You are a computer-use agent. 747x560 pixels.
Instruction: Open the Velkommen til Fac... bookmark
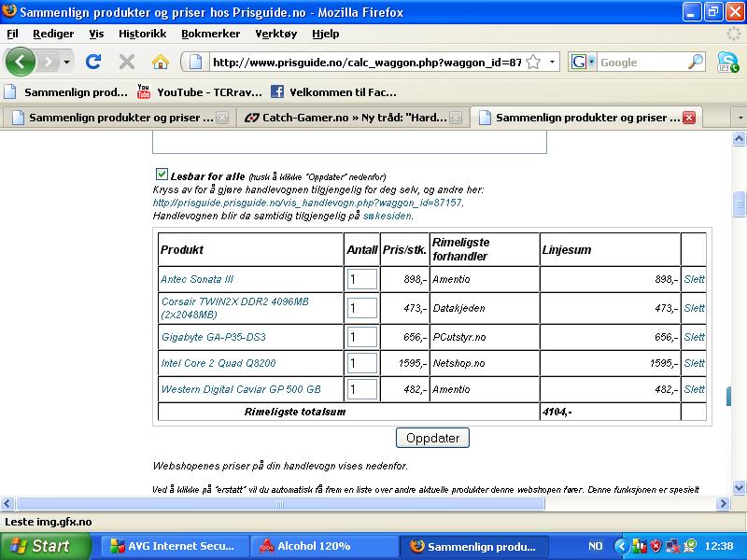(x=333, y=91)
